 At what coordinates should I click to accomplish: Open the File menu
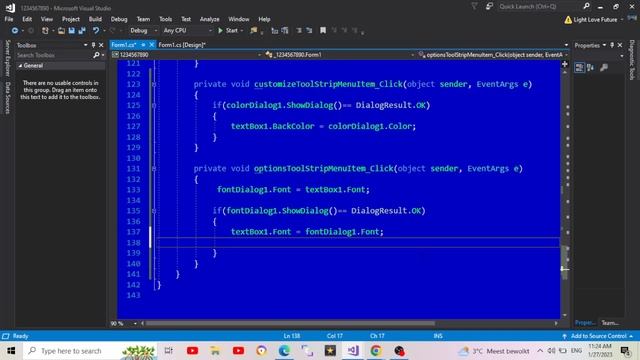9,19
